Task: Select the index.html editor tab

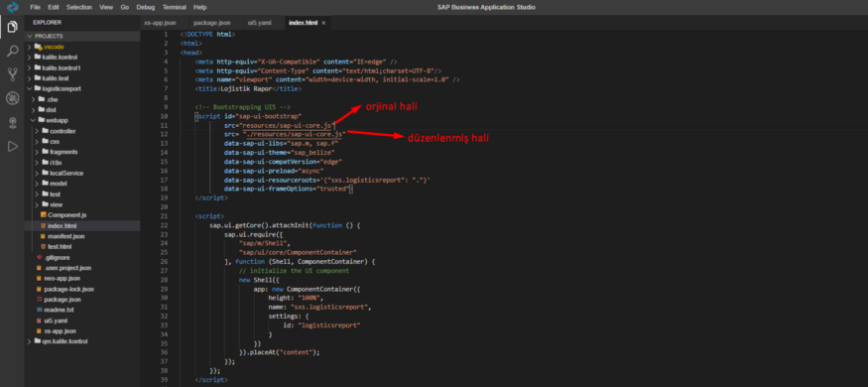Action: coord(304,23)
